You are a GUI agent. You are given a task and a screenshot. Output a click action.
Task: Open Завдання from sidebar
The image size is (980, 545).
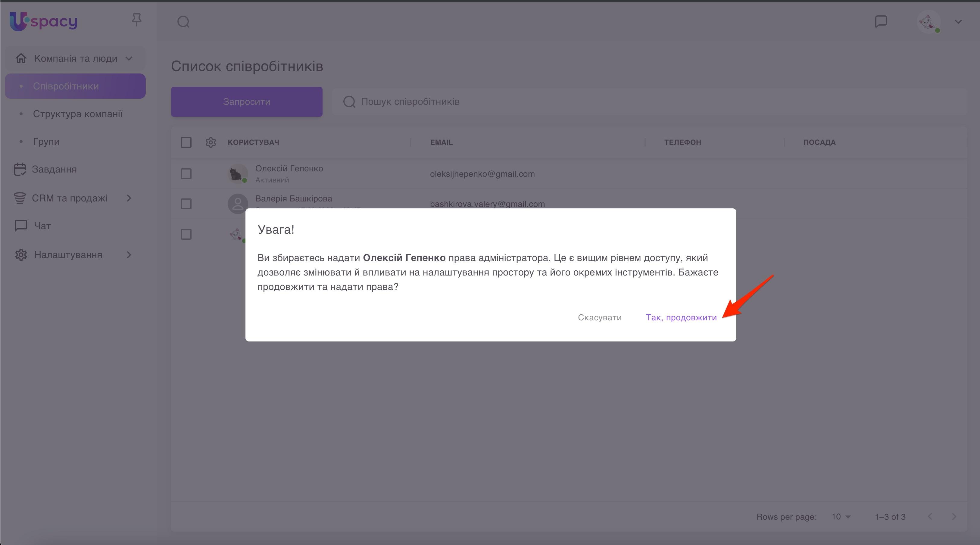coord(54,169)
